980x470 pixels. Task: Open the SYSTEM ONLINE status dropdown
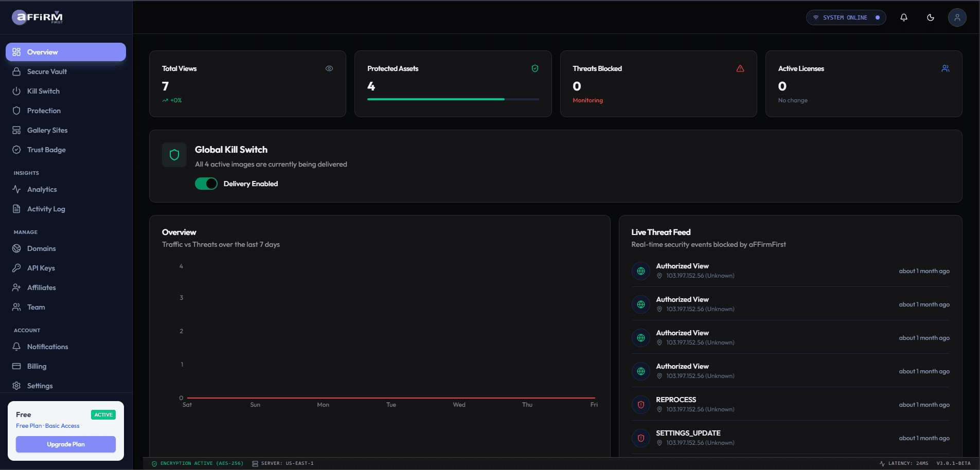point(845,17)
